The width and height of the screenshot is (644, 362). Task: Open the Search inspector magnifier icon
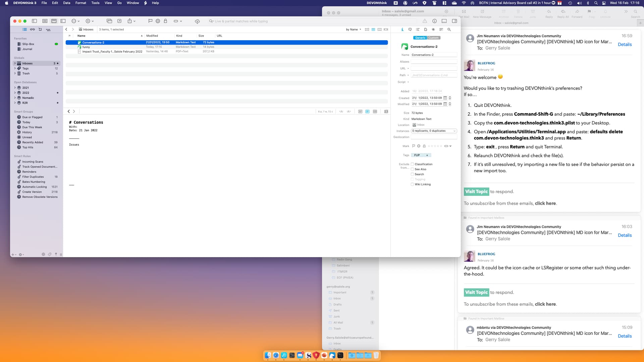(449, 29)
